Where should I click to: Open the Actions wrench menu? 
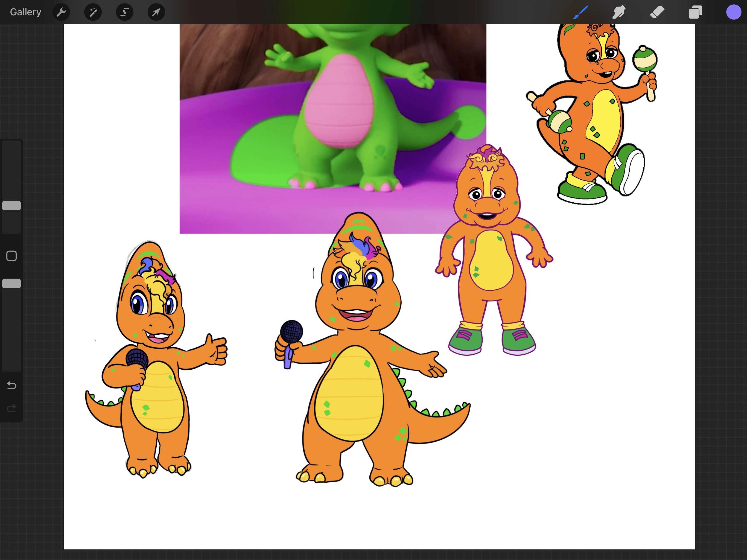click(61, 13)
